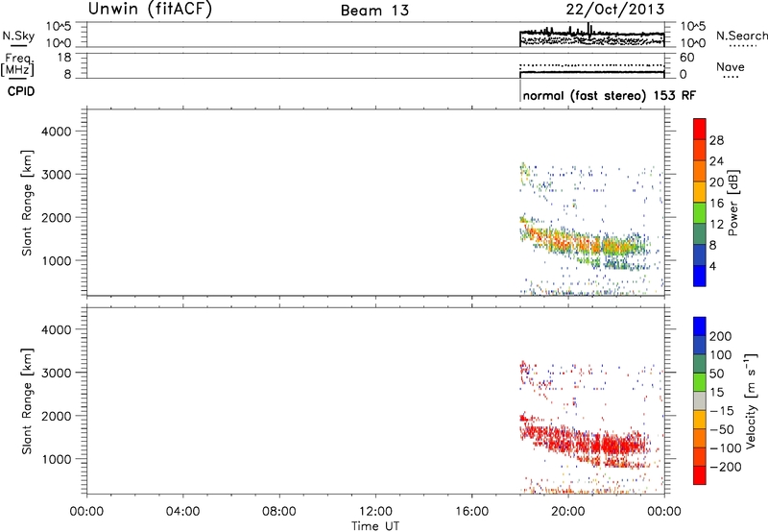Click the "Velocity [m s⁻¹]" colorbar title
Image resolution: width=768 pixels, height=532 pixels.
point(751,400)
